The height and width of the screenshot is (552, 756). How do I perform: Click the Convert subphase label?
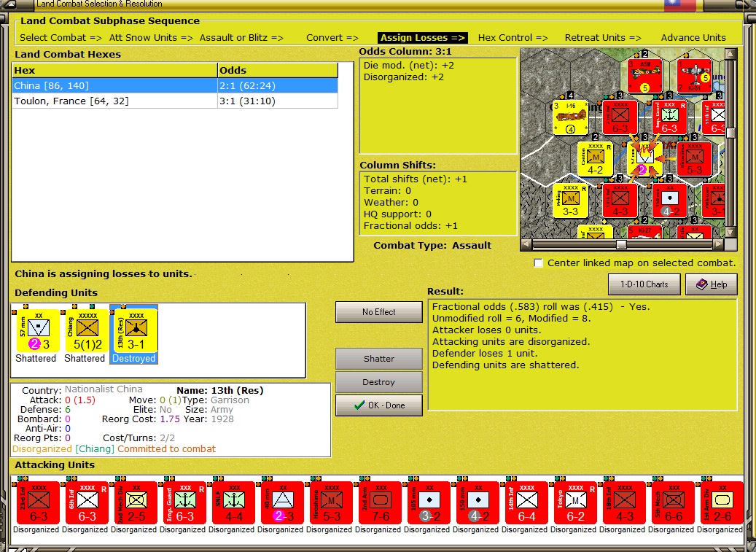click(x=332, y=38)
